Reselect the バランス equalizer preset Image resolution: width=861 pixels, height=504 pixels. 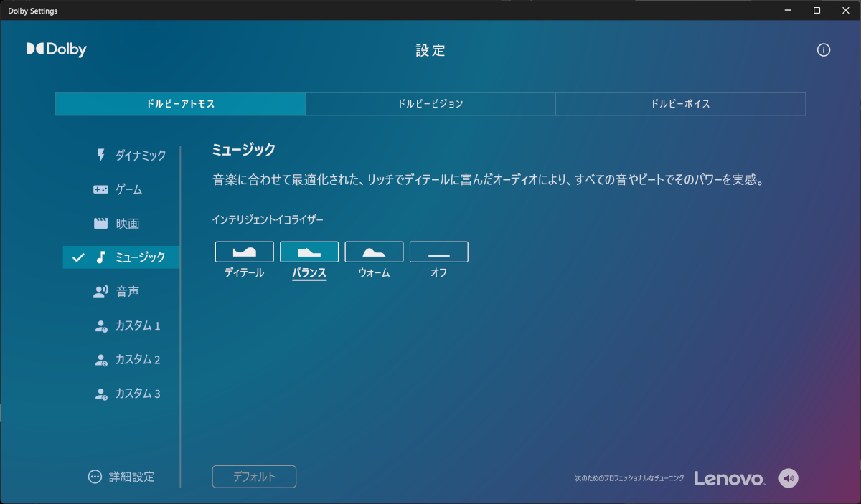[x=309, y=252]
